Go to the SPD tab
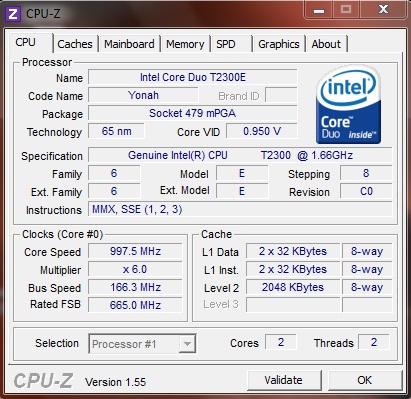411x399 pixels. pos(231,44)
